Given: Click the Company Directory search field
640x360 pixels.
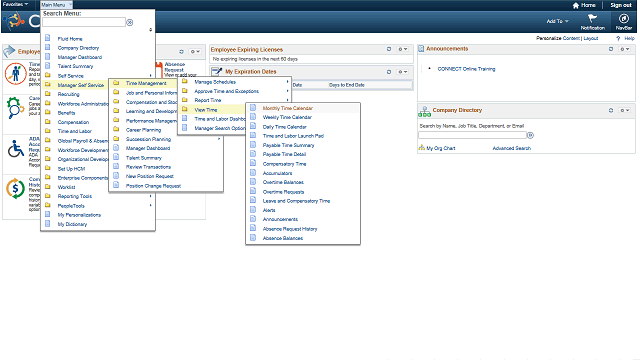Looking at the screenshot, I should 472,135.
